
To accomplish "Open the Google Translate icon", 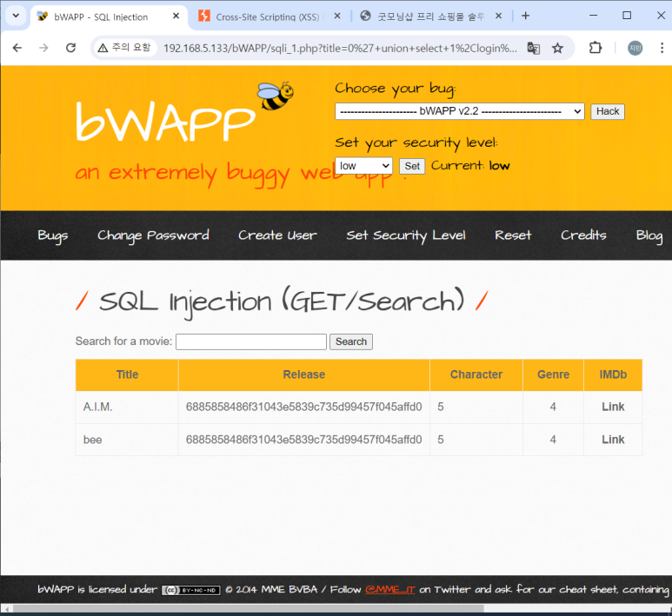I will coord(533,48).
